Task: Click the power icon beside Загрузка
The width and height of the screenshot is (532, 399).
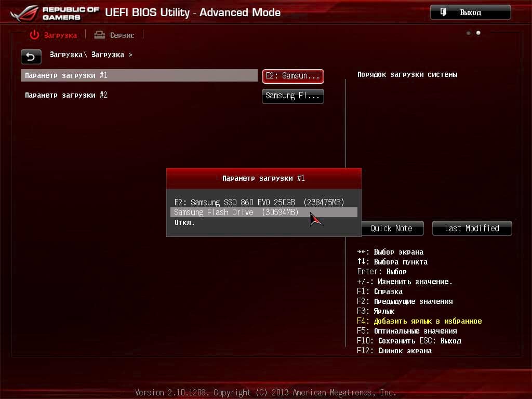Action: pos(34,35)
